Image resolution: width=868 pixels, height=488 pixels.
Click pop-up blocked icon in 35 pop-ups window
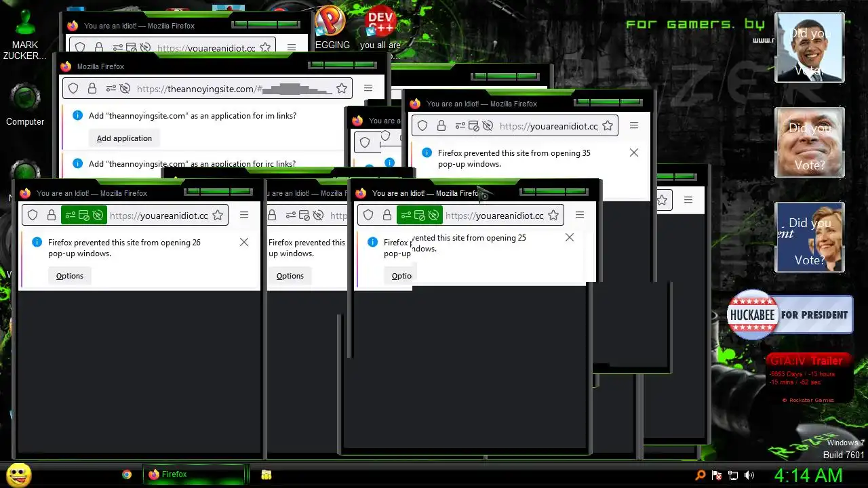click(474, 126)
